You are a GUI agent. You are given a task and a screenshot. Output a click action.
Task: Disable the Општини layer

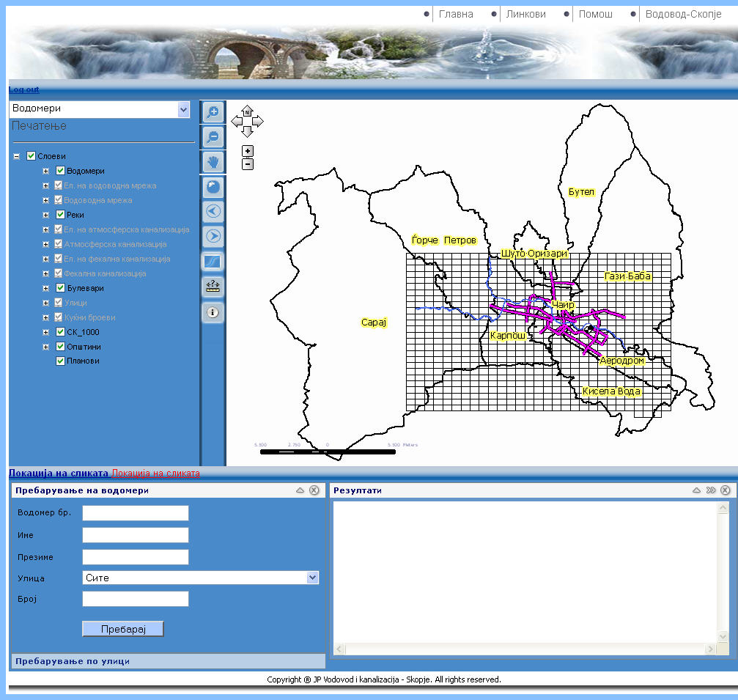pos(60,346)
